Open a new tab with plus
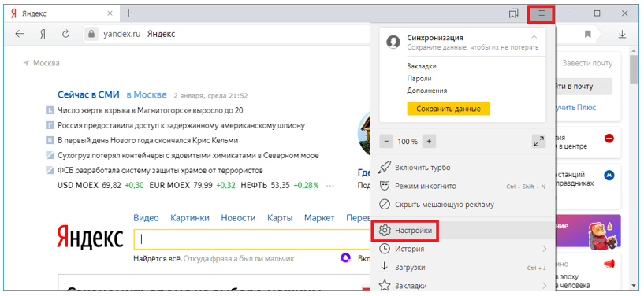 click(x=128, y=13)
